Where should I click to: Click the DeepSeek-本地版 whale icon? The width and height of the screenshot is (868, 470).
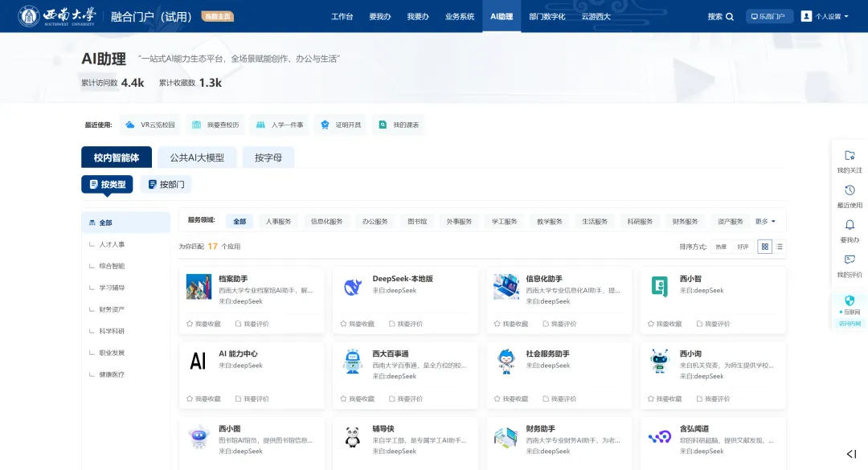coord(352,287)
